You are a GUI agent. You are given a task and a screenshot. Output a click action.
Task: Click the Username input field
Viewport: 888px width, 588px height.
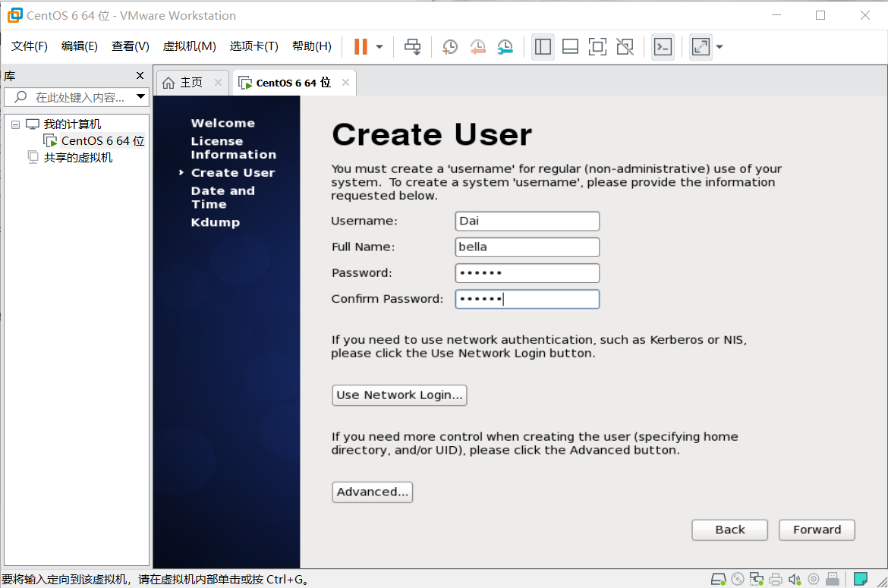pyautogui.click(x=527, y=222)
